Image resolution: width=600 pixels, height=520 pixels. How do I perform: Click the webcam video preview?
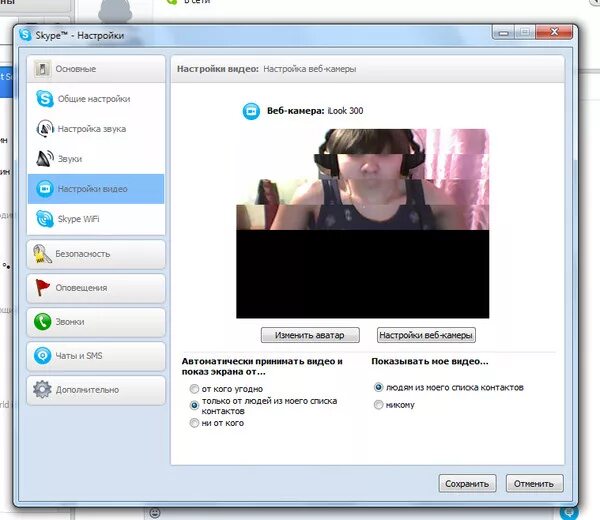[362, 223]
